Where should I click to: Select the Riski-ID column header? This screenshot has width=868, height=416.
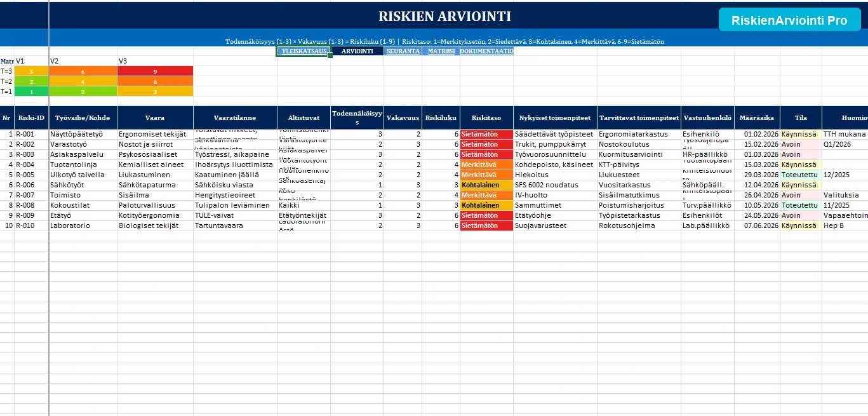point(32,117)
